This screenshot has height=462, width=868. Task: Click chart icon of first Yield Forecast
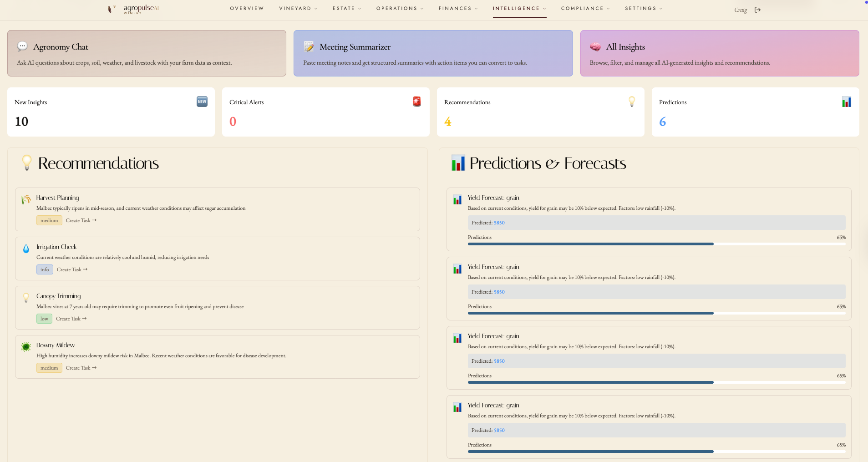(457, 199)
